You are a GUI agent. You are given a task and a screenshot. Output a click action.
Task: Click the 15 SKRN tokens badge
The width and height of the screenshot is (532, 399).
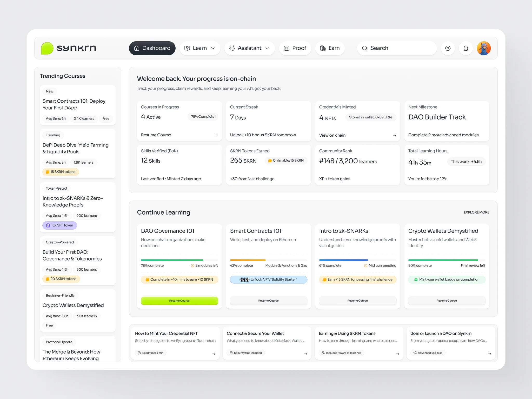pos(61,172)
